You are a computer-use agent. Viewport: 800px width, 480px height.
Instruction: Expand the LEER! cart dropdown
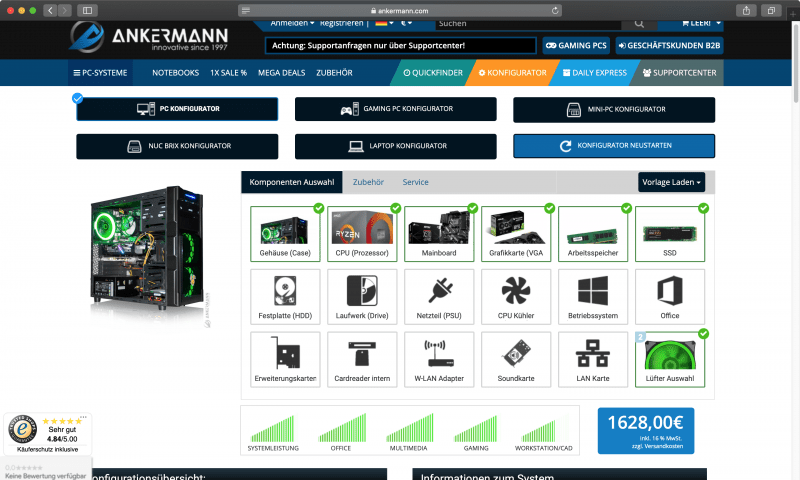(701, 23)
